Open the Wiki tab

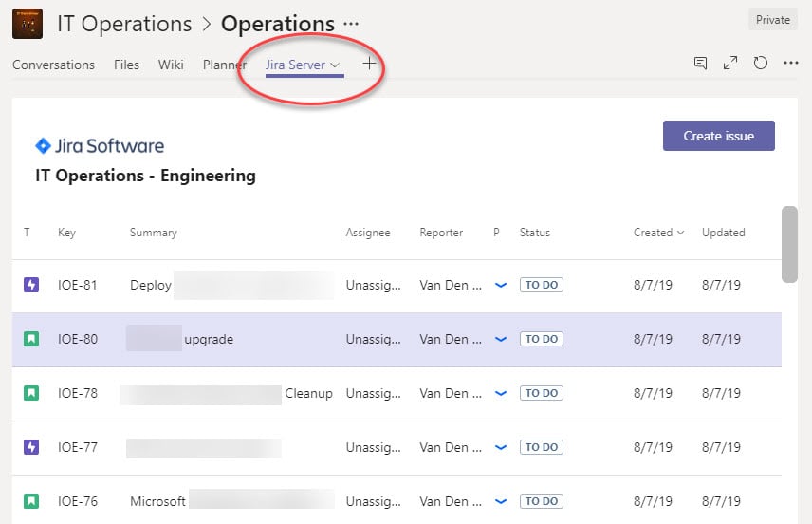tap(171, 65)
